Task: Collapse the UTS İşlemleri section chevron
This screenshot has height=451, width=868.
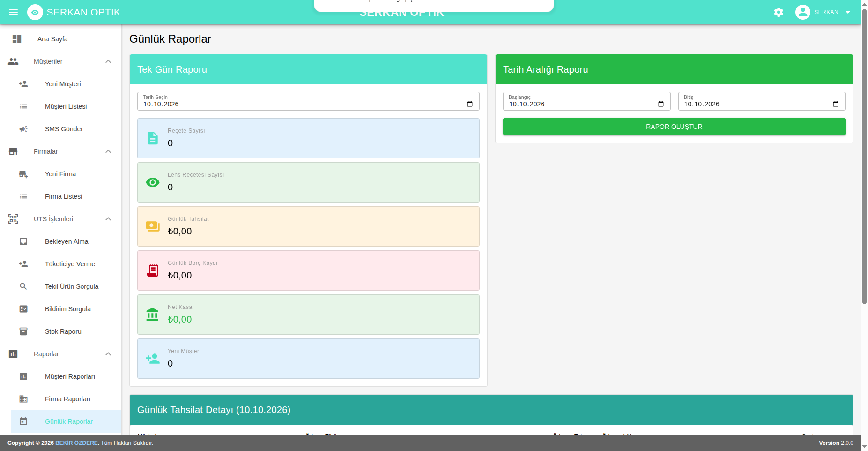Action: pyautogui.click(x=108, y=219)
